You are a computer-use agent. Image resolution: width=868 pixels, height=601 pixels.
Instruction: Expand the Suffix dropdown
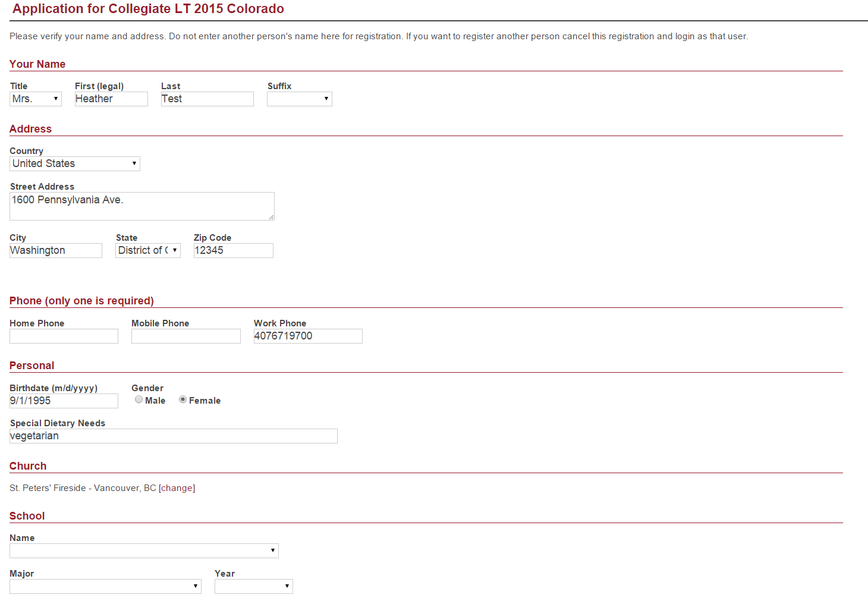point(299,99)
